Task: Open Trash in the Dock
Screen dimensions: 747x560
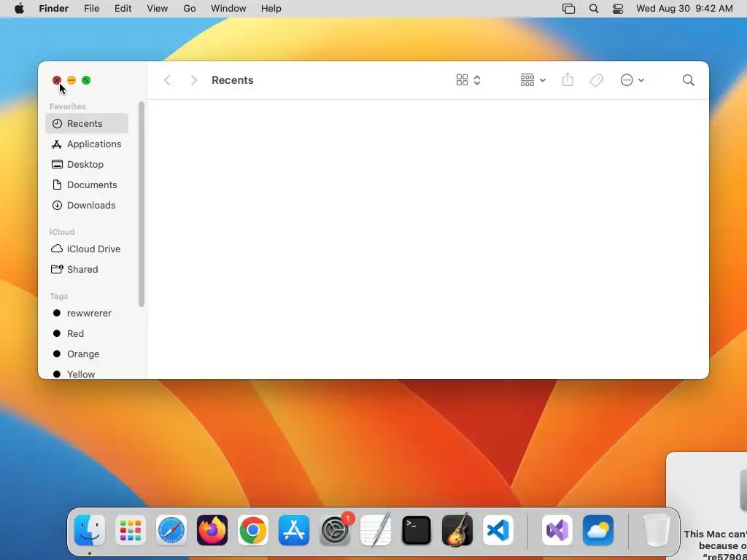Action: point(657,530)
